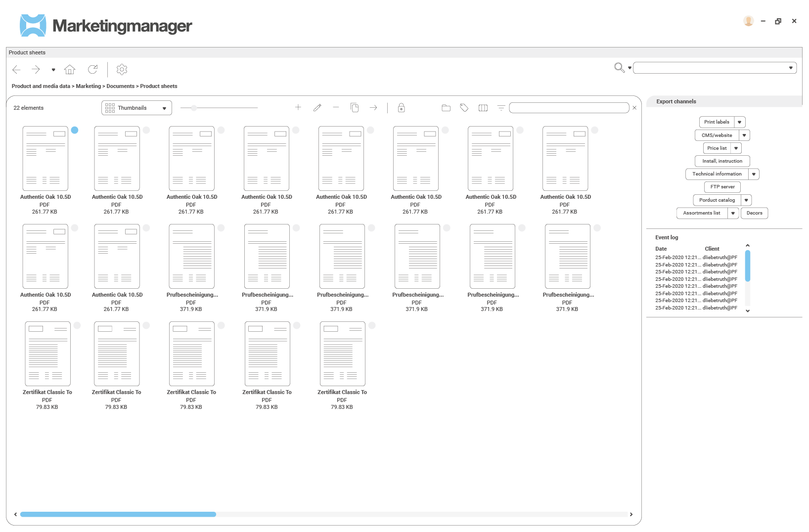The width and height of the screenshot is (809, 532).
Task: Open the Documents breadcrumb level
Action: click(120, 86)
